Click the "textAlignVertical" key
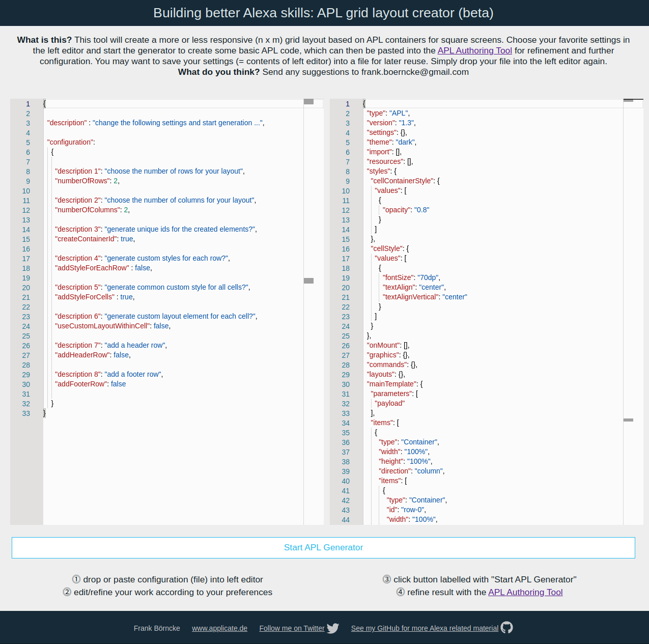The image size is (649, 644). click(410, 297)
